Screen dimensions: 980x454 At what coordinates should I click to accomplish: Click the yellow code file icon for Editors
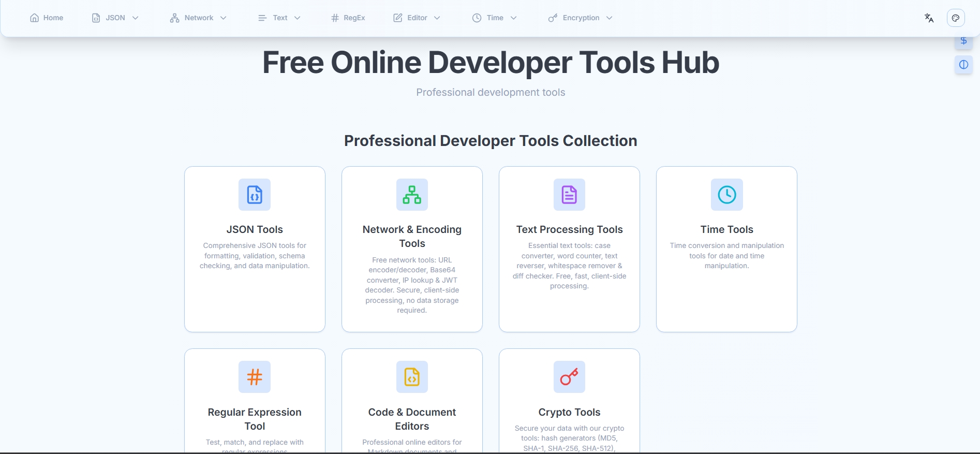point(412,377)
